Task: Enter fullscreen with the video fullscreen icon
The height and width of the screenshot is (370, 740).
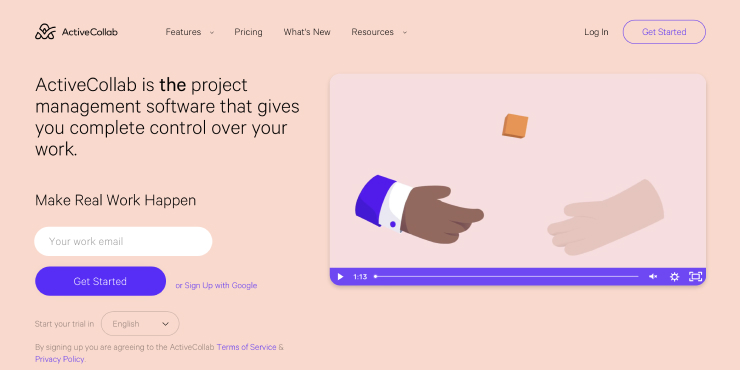Action: click(695, 277)
